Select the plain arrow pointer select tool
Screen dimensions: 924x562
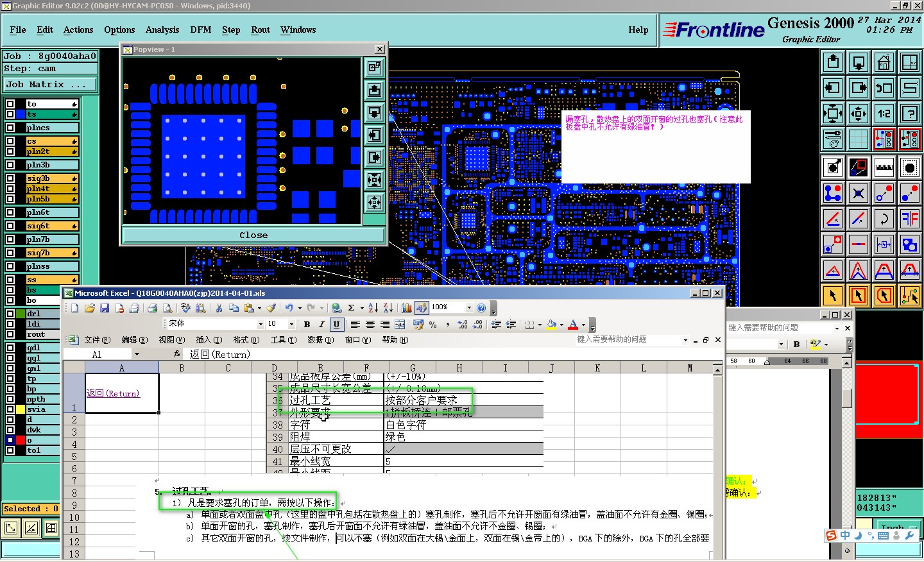click(833, 296)
